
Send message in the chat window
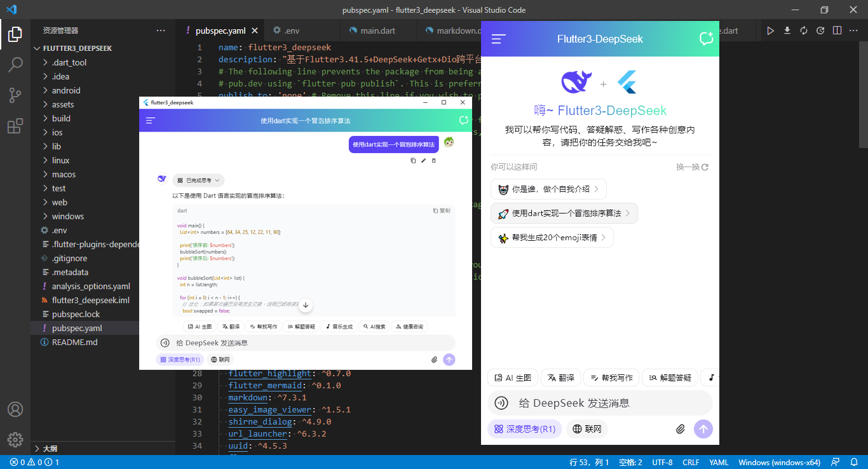[449, 360]
